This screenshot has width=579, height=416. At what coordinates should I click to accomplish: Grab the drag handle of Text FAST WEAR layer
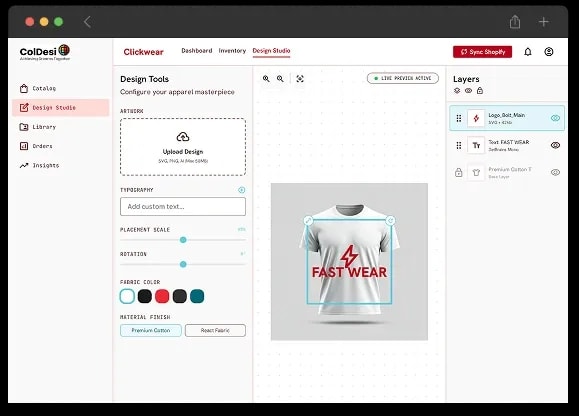(459, 145)
